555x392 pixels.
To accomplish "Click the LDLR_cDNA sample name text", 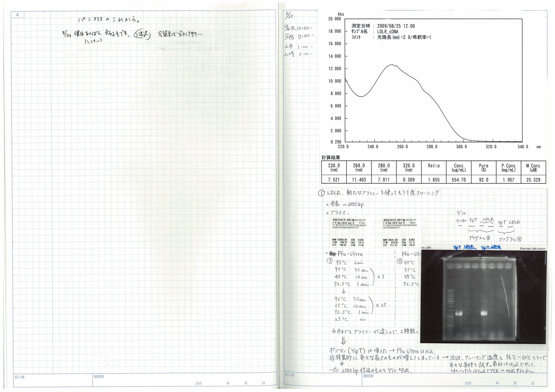I will tap(388, 32).
